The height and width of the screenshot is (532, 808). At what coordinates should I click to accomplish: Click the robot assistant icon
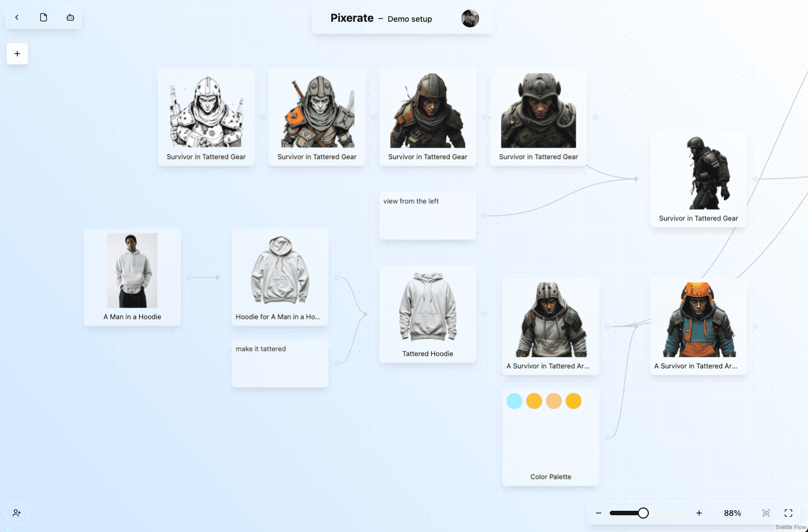tap(70, 17)
